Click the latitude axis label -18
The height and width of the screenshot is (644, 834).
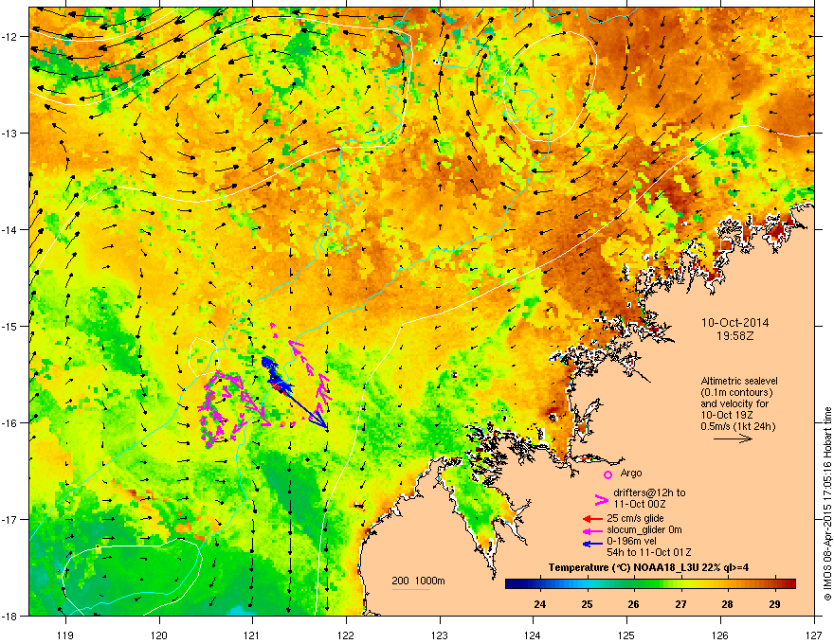tap(10, 616)
